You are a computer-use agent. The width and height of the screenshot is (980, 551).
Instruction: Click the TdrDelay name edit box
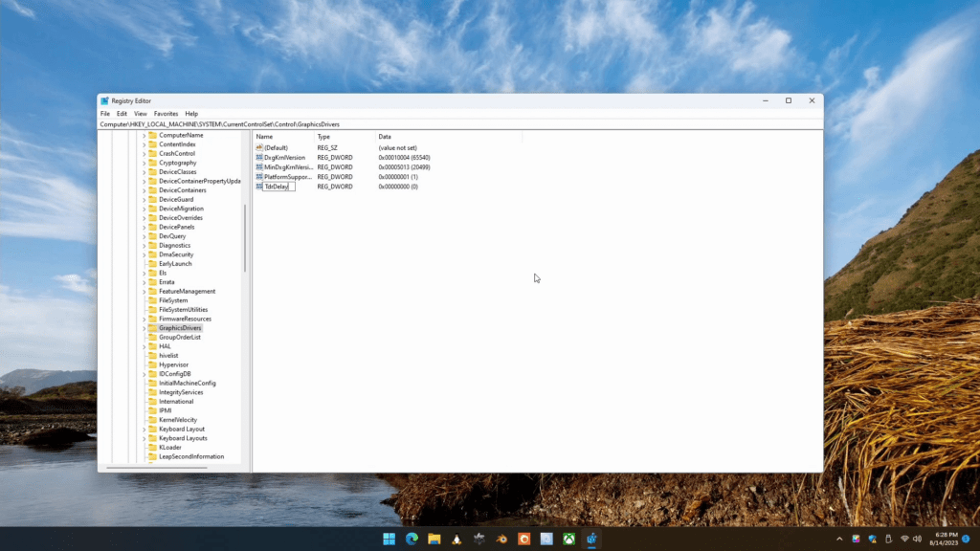coord(278,187)
